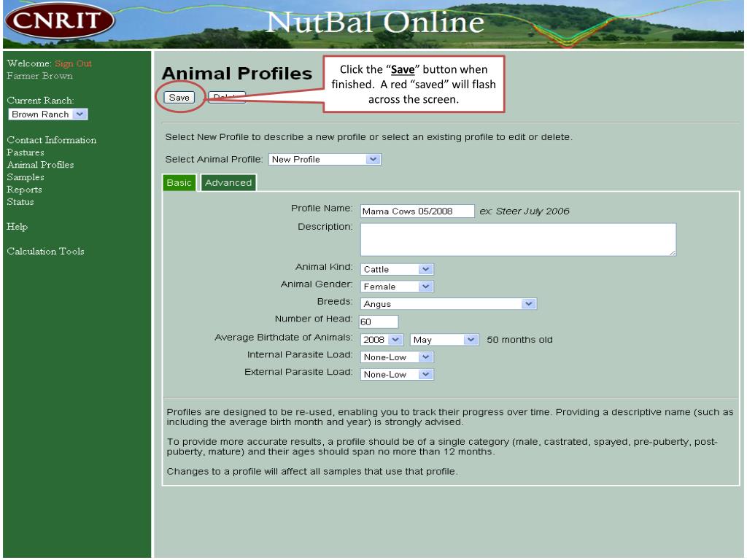This screenshot has width=747, height=560.
Task: Open Calculation Tools
Action: click(x=45, y=252)
